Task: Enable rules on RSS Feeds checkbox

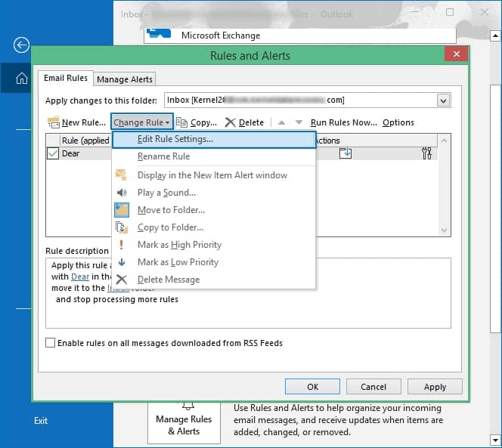Action: [x=51, y=343]
